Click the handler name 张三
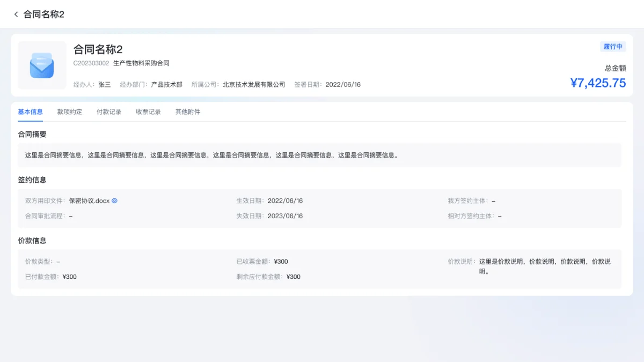 pos(104,85)
